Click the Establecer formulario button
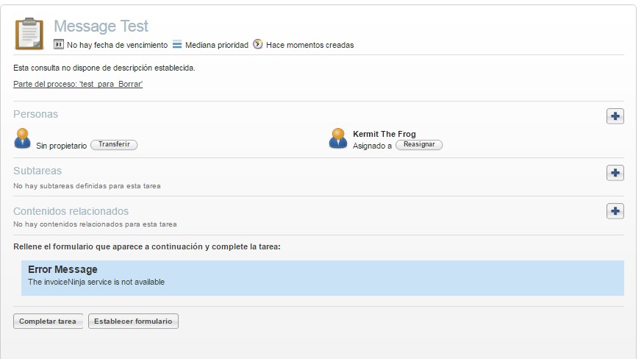644x359 pixels. (133, 321)
